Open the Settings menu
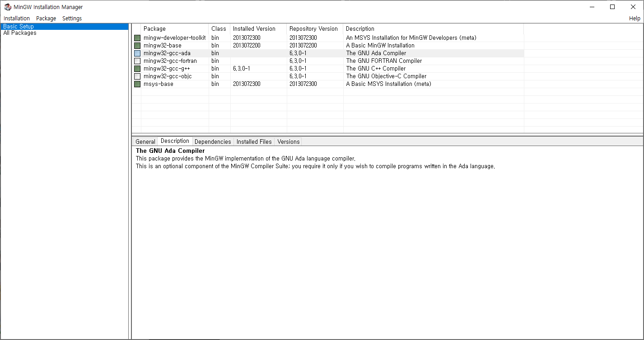The height and width of the screenshot is (340, 644). 72,19
